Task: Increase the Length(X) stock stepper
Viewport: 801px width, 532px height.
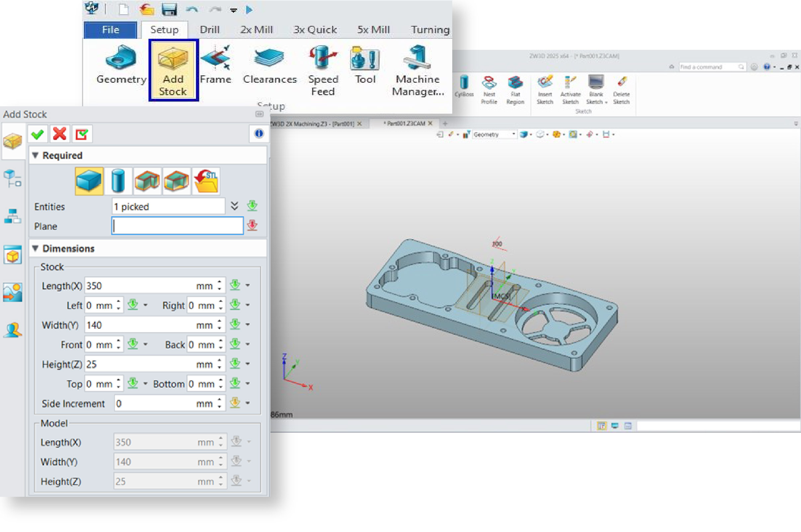Action: [220, 282]
